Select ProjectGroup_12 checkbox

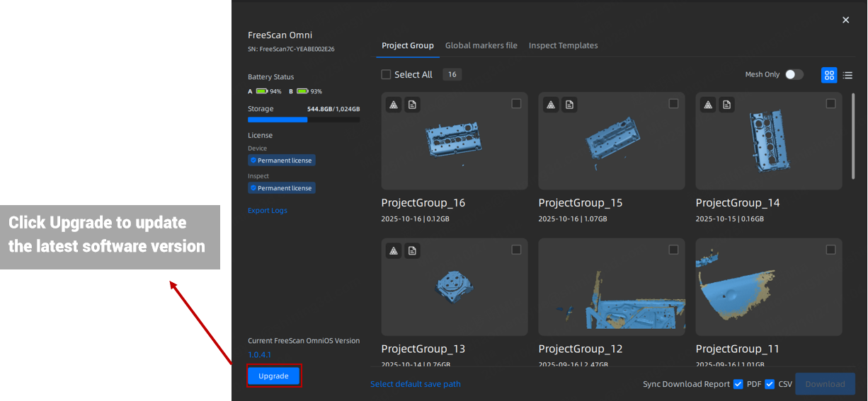(x=673, y=250)
